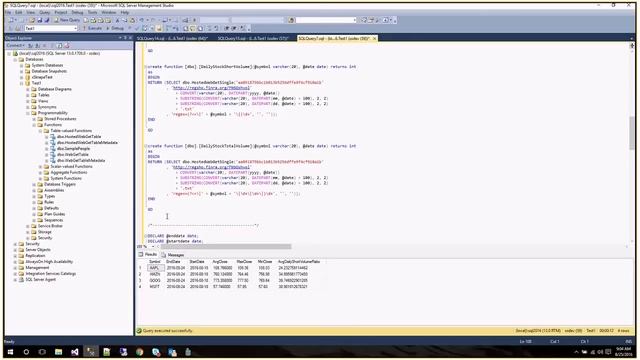The height and width of the screenshot is (360, 640).
Task: Select the Database Diagrams folder
Action: 54,89
